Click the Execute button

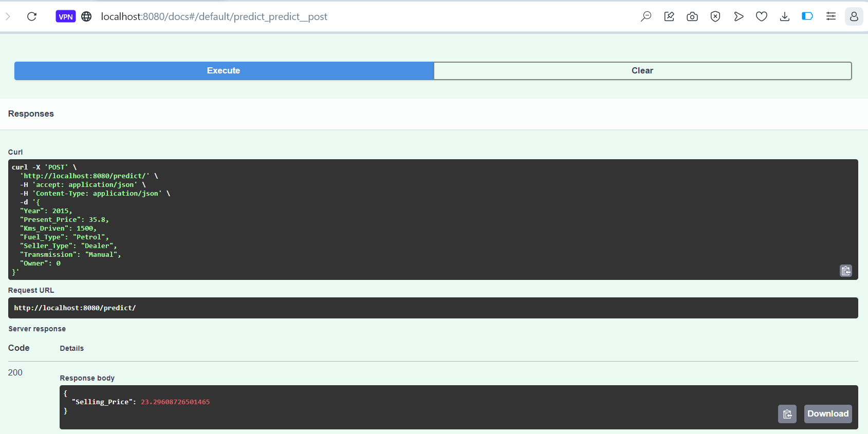[x=224, y=71]
